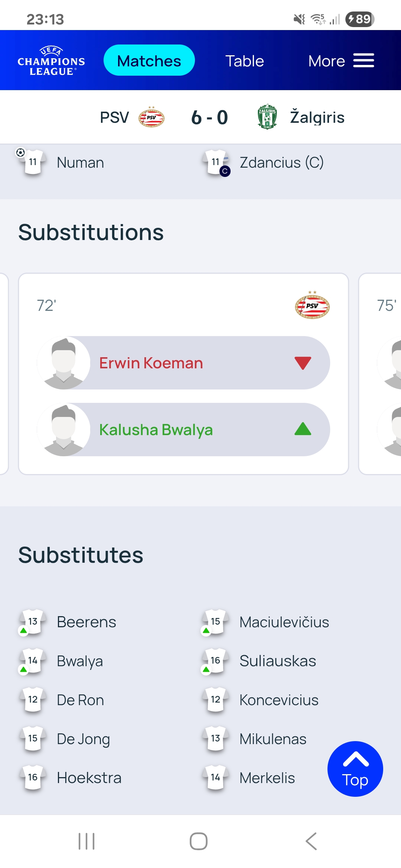Image resolution: width=401 pixels, height=868 pixels.
Task: Tap the green substituted-on arrow for Kalusha Bwalya
Action: [303, 429]
